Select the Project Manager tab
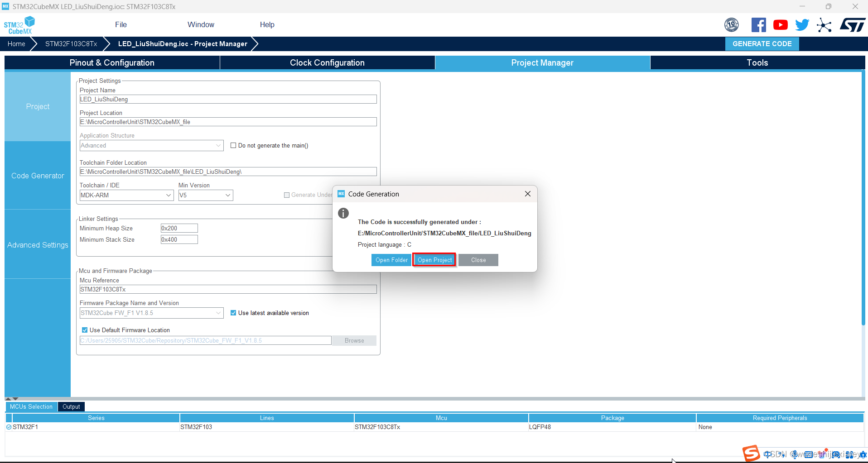This screenshot has height=463, width=868. [x=542, y=62]
